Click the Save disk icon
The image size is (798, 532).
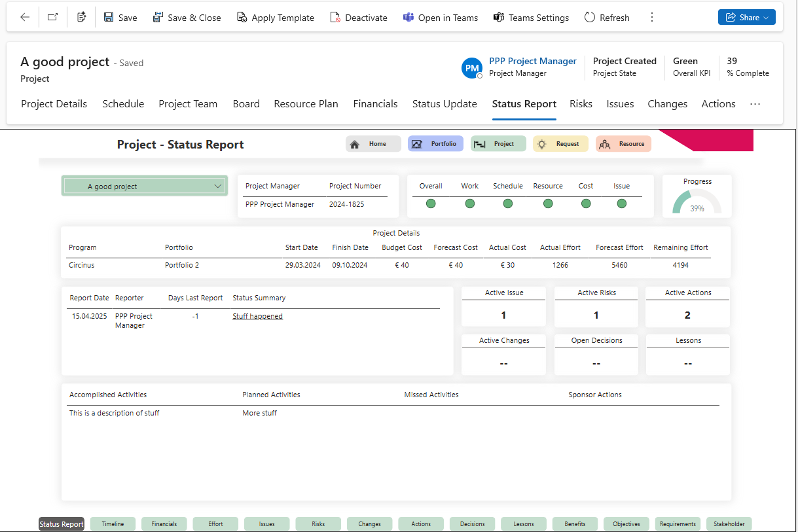109,18
